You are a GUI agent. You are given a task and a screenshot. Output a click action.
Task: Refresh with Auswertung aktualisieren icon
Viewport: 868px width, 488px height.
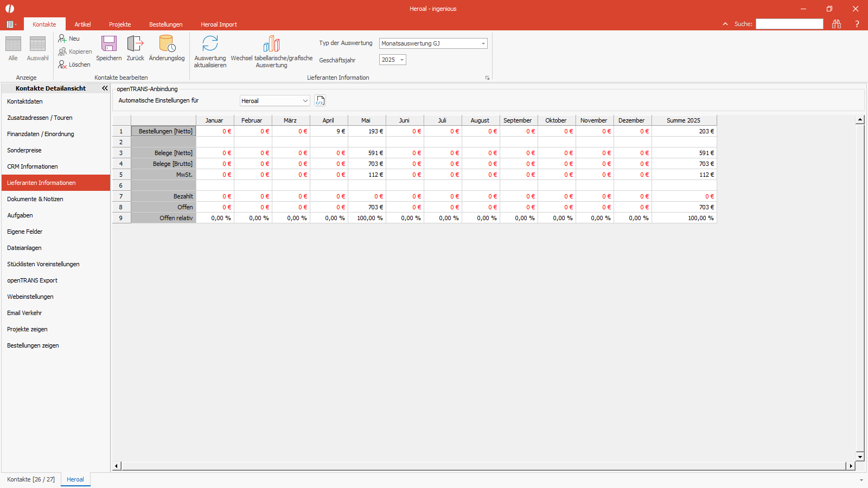[x=210, y=44]
